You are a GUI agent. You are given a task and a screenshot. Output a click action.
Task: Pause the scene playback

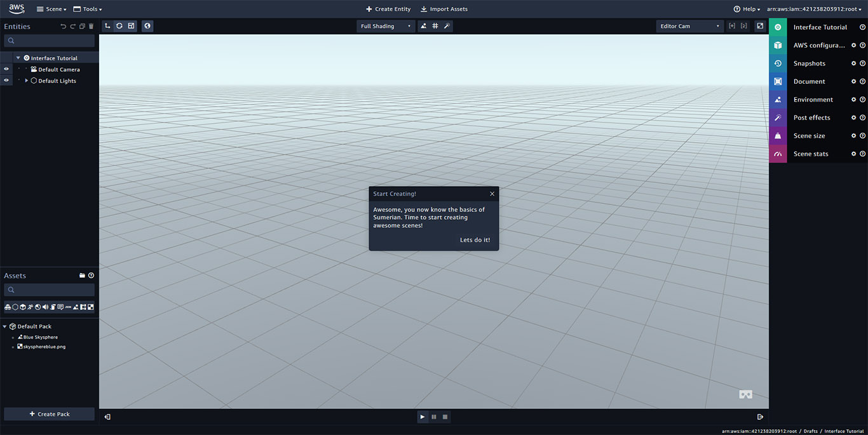(x=434, y=417)
